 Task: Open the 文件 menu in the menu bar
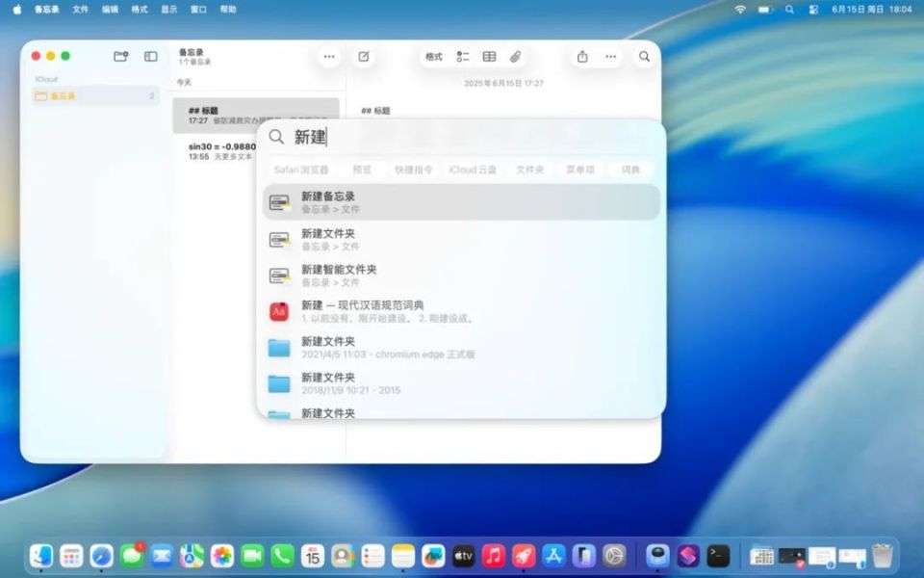click(x=80, y=10)
